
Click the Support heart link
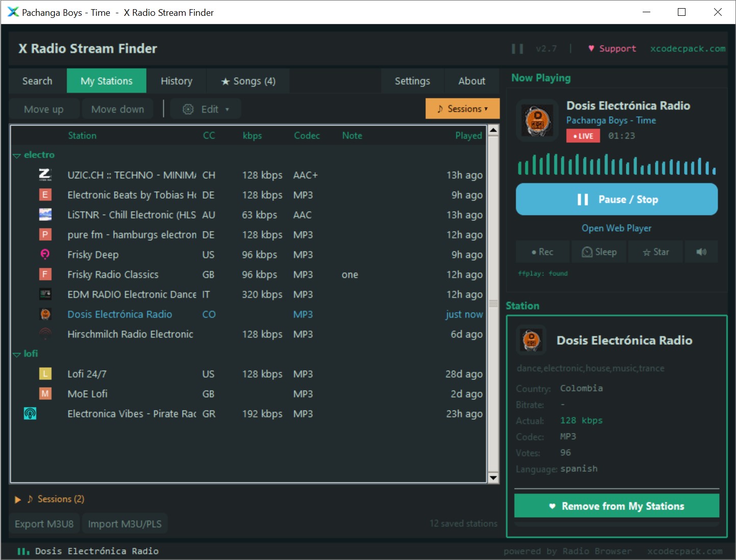(x=612, y=48)
